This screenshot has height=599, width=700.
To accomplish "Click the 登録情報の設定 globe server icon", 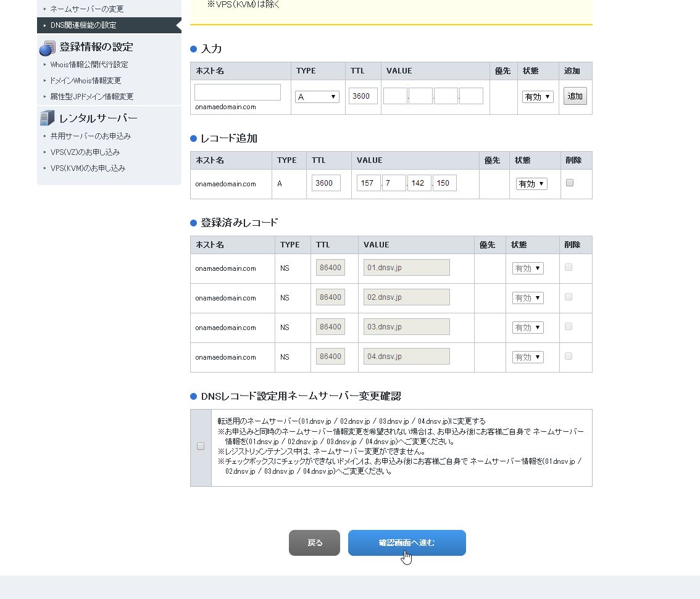I will [47, 48].
